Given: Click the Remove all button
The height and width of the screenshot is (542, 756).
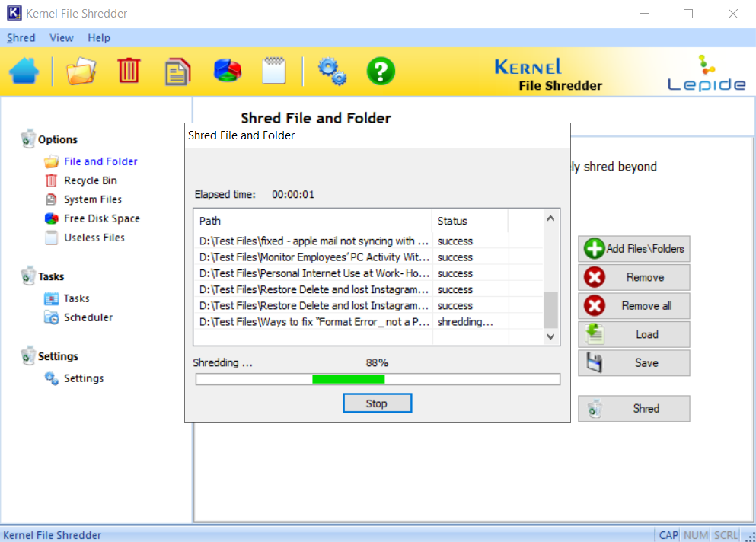Looking at the screenshot, I should click(633, 306).
